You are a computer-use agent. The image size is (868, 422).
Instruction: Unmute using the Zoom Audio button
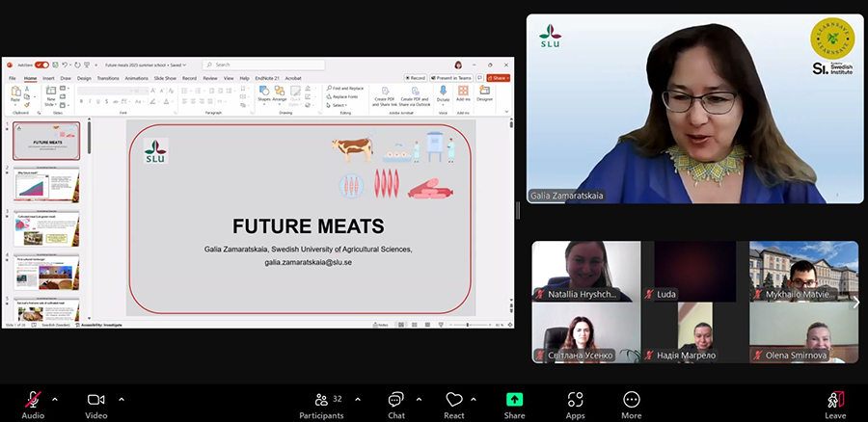pos(33,405)
